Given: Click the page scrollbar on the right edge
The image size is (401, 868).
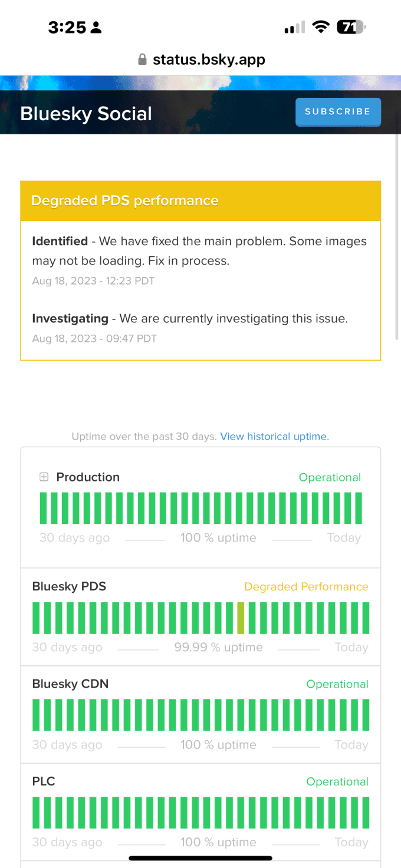Looking at the screenshot, I should pos(398,236).
